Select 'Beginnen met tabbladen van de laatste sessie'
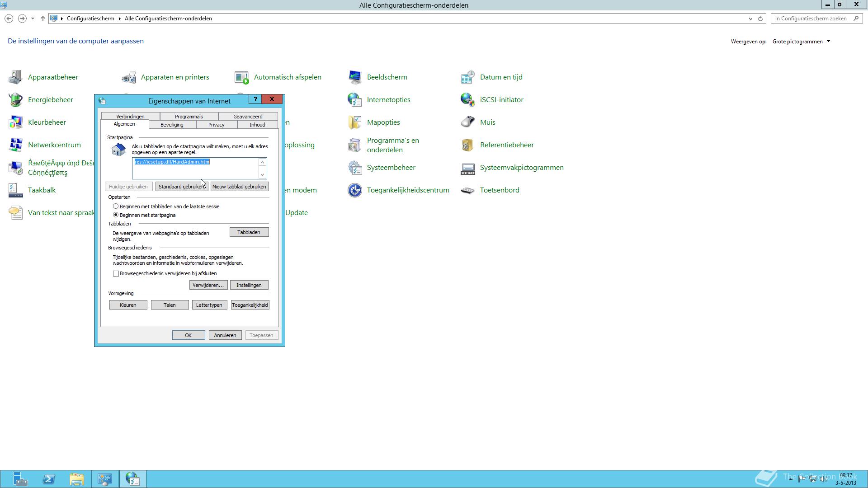Viewport: 868px width, 488px height. (x=116, y=206)
